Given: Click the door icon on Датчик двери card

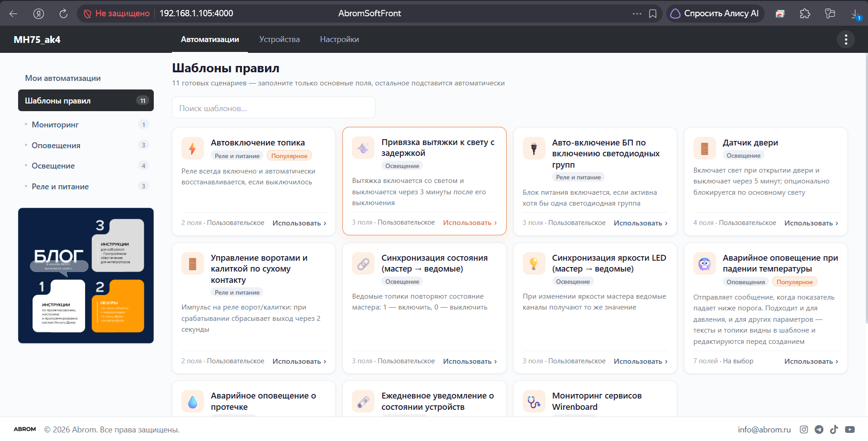Looking at the screenshot, I should 705,148.
